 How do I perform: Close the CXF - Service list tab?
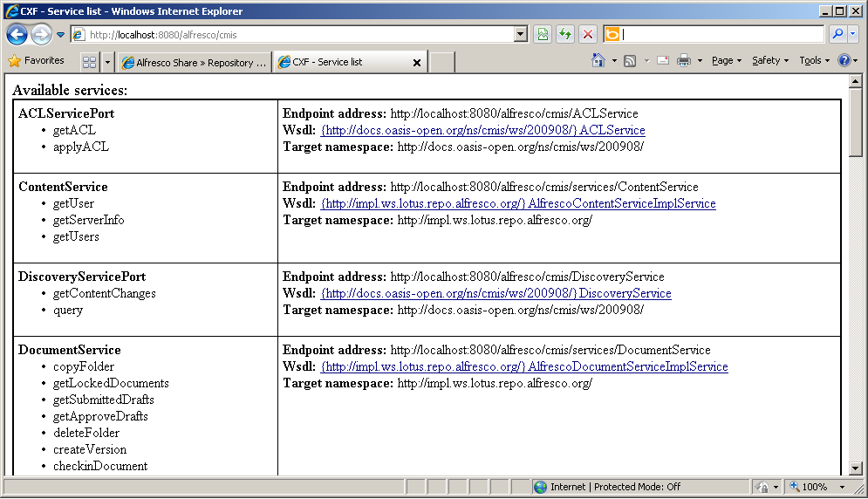(417, 63)
